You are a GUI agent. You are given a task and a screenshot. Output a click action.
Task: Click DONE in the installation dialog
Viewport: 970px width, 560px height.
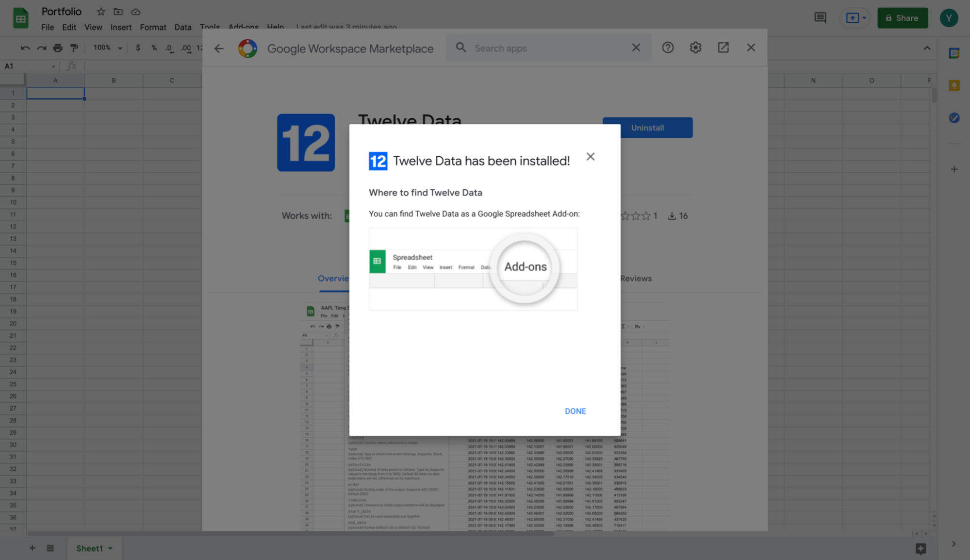click(575, 411)
